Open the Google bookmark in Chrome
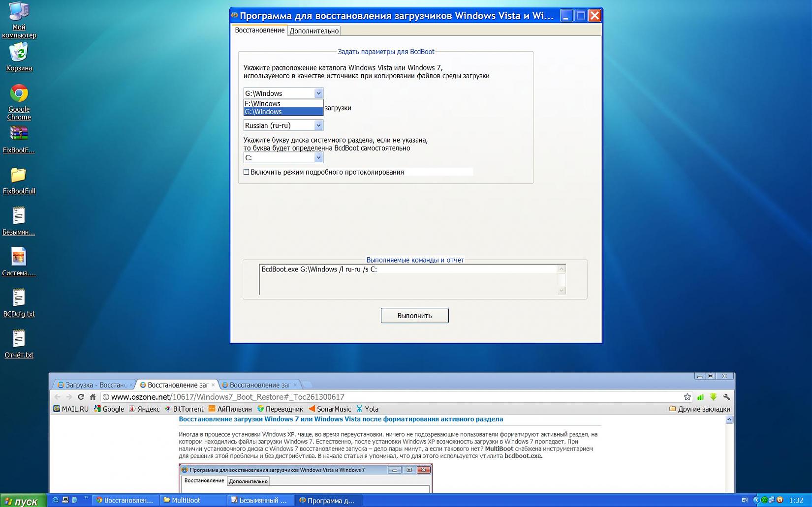The width and height of the screenshot is (812, 507). pos(109,409)
